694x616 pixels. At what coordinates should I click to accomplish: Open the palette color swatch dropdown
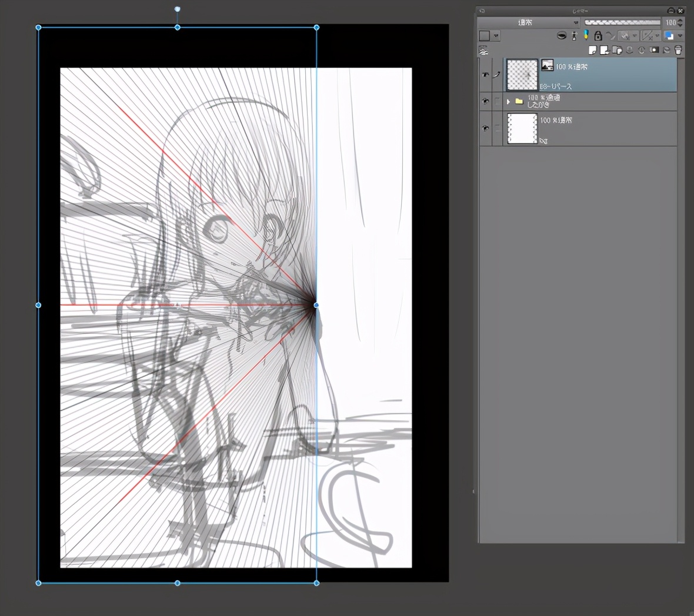(496, 36)
